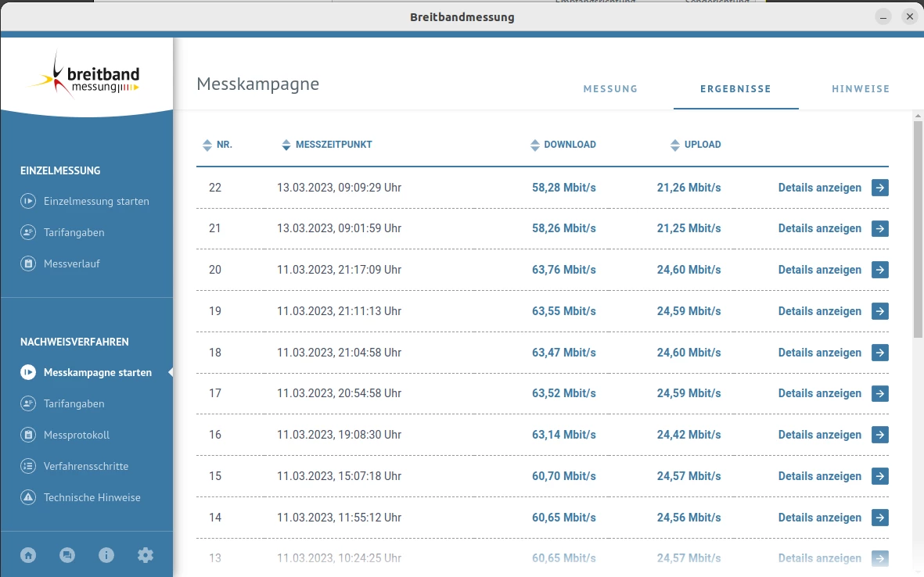Click arrow button for measurement 16

[880, 435]
